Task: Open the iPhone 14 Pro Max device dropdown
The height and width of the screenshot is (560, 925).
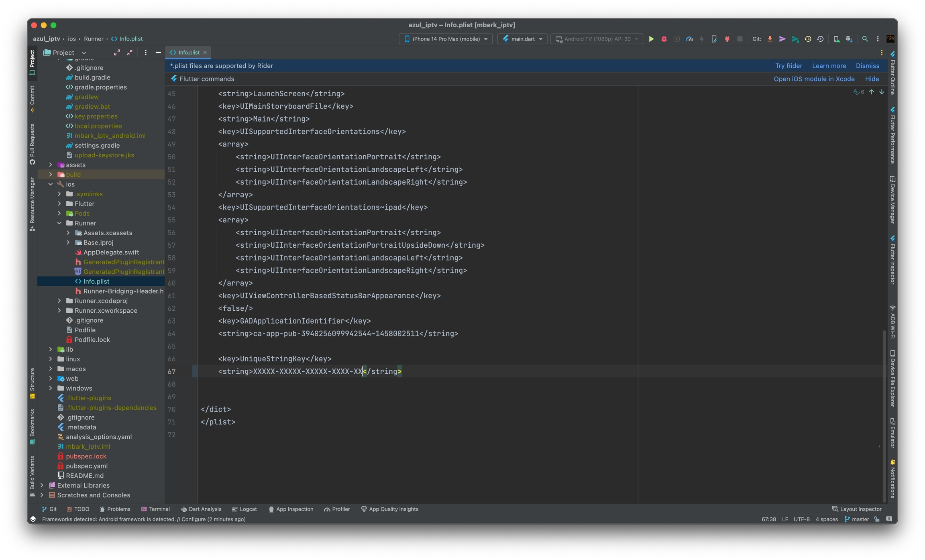Action: (x=446, y=39)
